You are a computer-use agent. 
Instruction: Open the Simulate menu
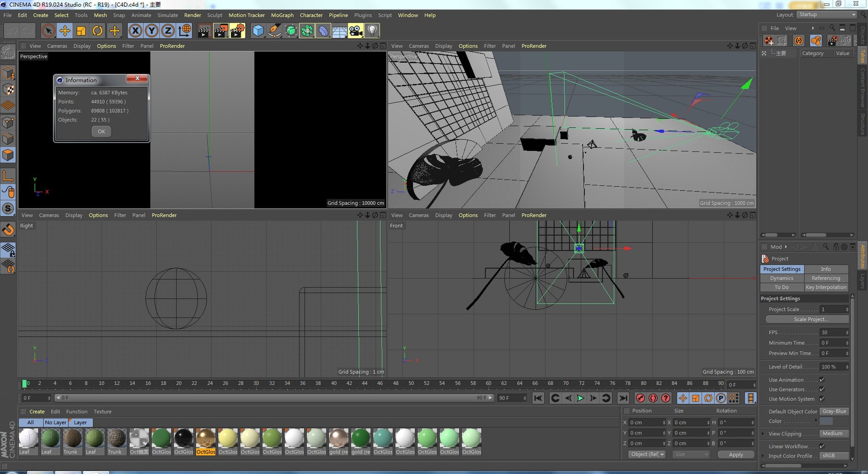coord(168,15)
